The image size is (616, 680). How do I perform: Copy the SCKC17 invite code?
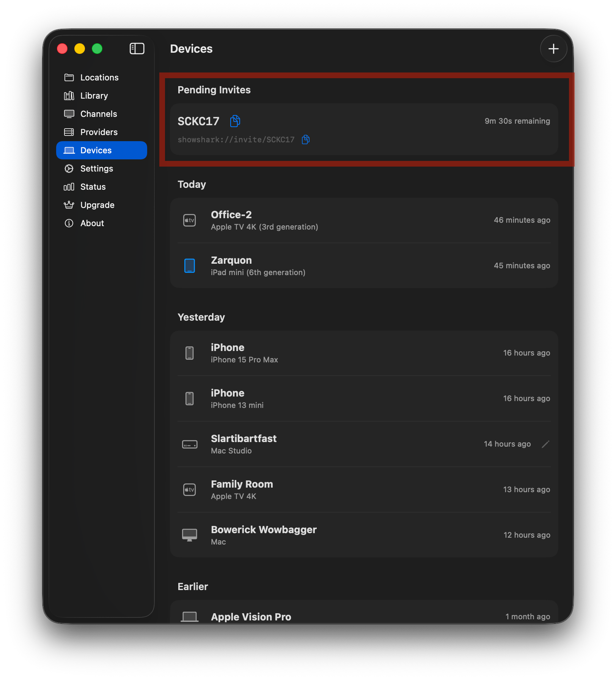[x=235, y=121]
